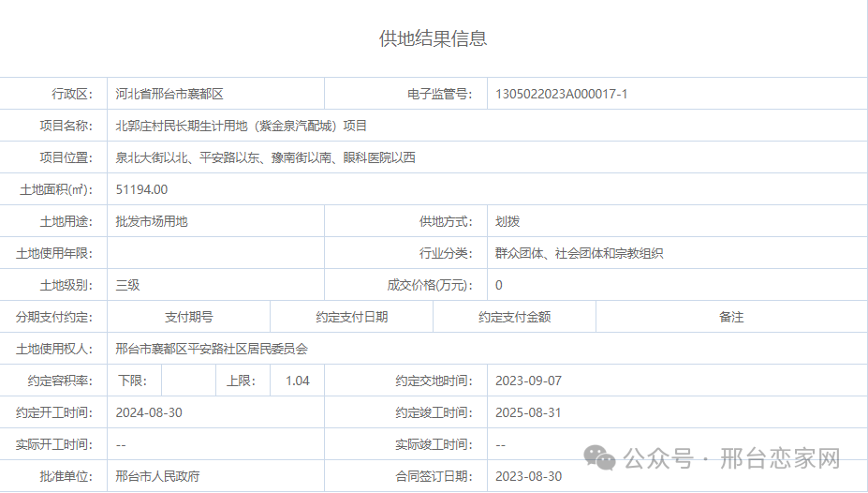This screenshot has height=493, width=868.
Task: Click the 下限 label
Action: click(x=133, y=381)
